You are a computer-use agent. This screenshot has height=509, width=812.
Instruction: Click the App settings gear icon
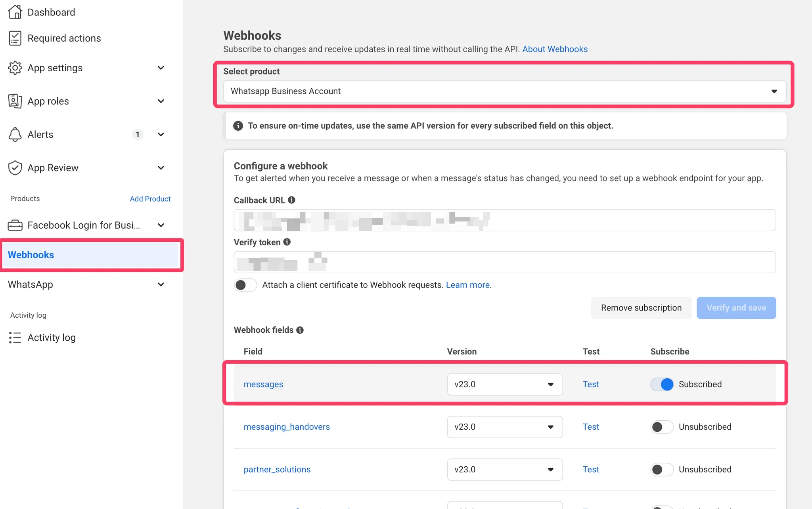coord(15,68)
